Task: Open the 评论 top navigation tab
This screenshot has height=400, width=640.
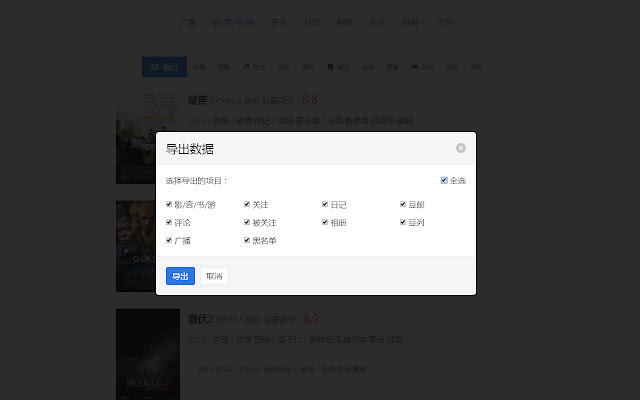Action: tap(279, 22)
